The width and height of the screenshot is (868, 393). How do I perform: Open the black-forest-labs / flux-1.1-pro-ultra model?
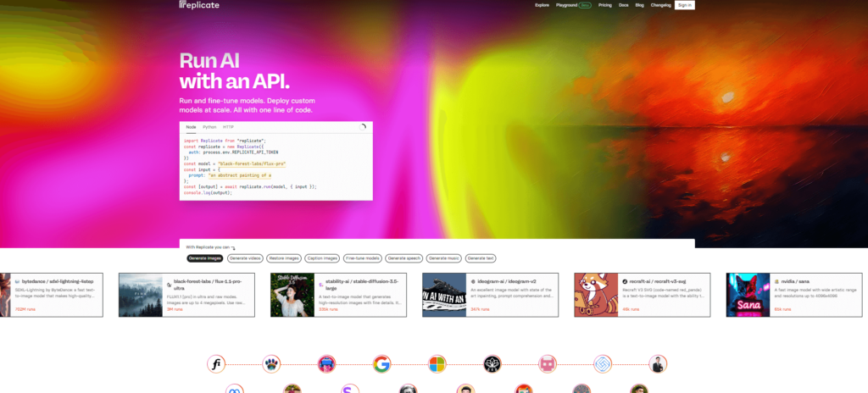pos(186,295)
